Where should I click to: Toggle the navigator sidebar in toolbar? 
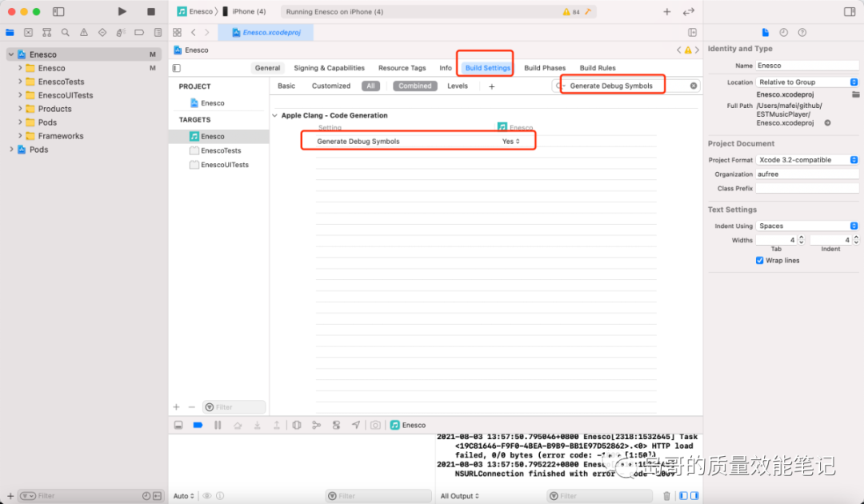(58, 11)
